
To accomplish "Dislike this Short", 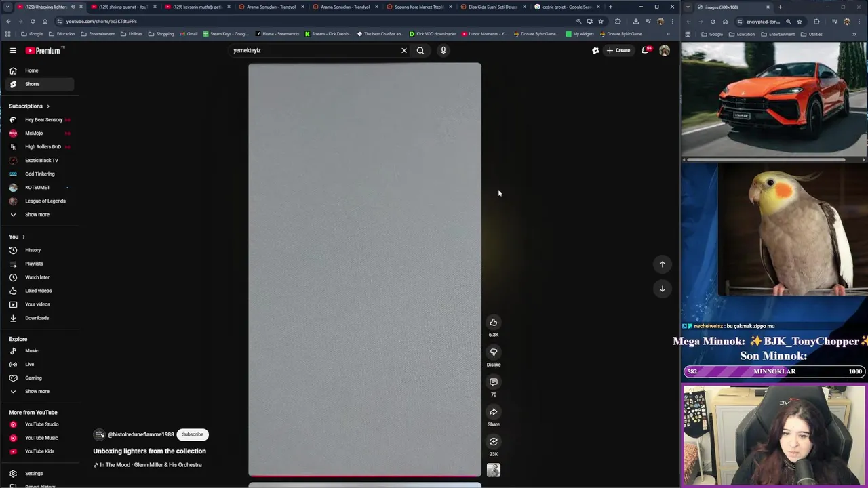I will (x=494, y=352).
